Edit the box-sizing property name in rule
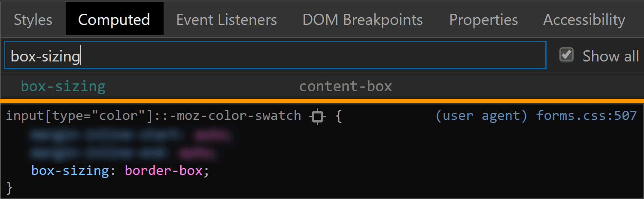644x199 pixels. coord(70,171)
